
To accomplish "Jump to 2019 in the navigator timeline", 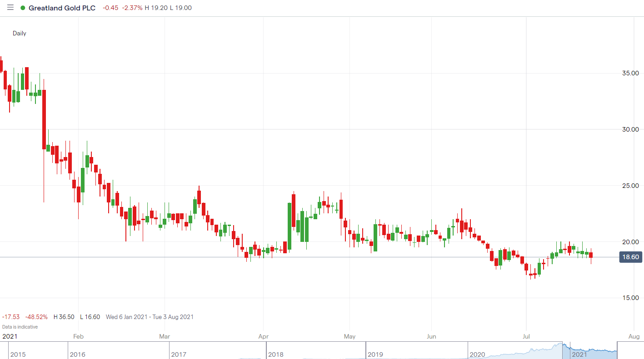I will pyautogui.click(x=375, y=354).
